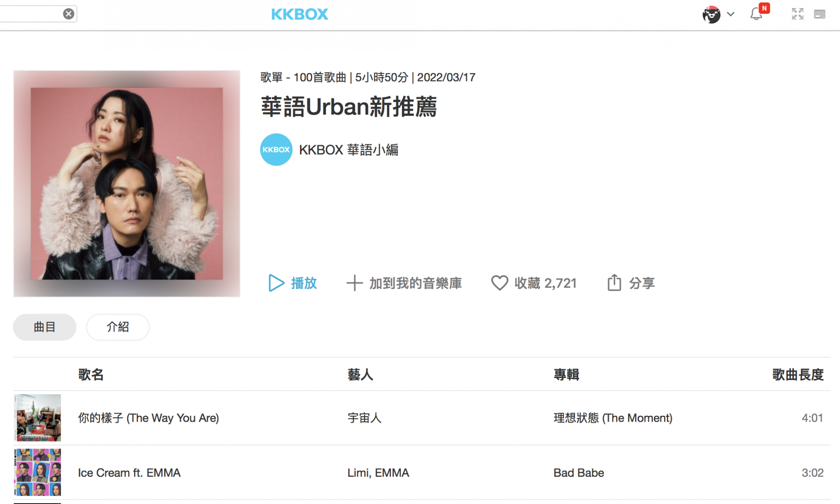Open the notifications bell icon
The width and height of the screenshot is (840, 504).
tap(756, 14)
